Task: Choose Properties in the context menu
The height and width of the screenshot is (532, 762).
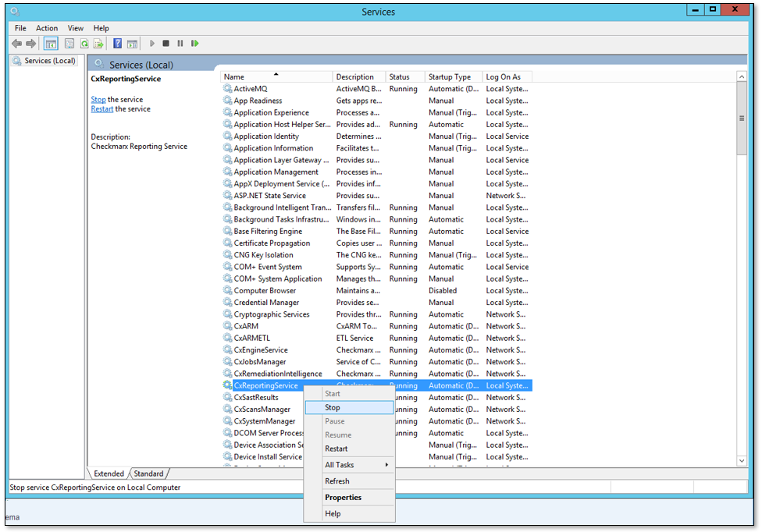Action: click(x=350, y=498)
